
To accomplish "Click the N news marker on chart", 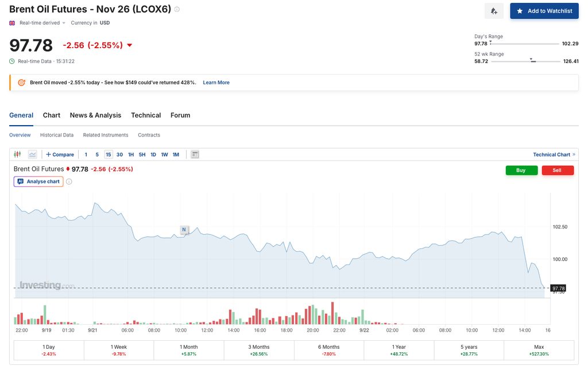I will (184, 229).
